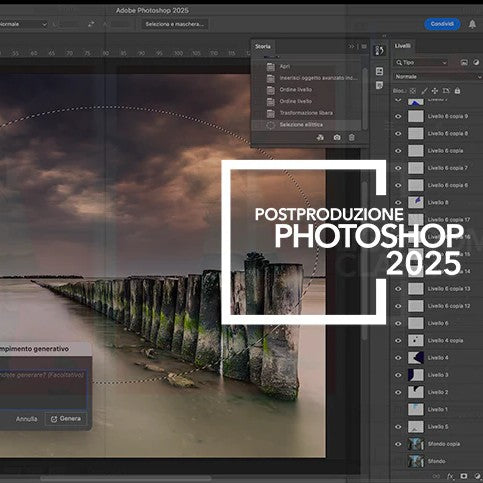Open the Properties panel dock icon

point(379,71)
